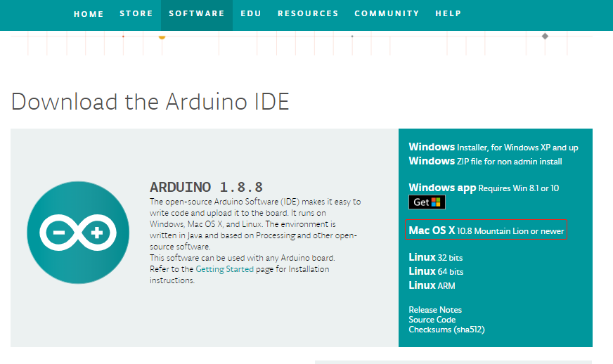Viewport: 613px width, 364px height.
Task: Download Mac OS X 10.8 Mountain Lion version
Action: (x=486, y=230)
